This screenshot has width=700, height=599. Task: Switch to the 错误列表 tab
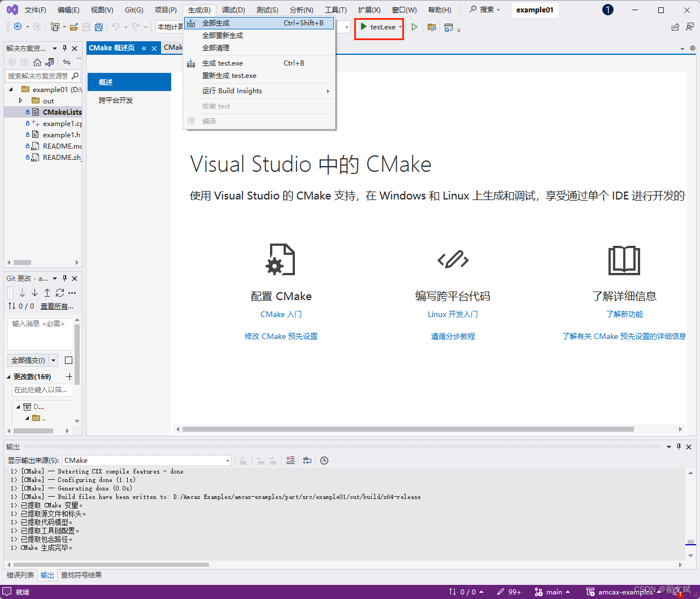20,575
